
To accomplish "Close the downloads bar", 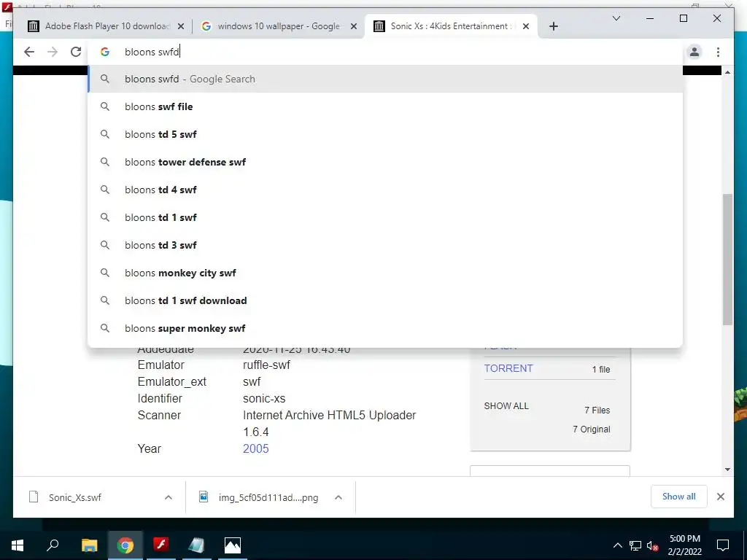I will 721,497.
